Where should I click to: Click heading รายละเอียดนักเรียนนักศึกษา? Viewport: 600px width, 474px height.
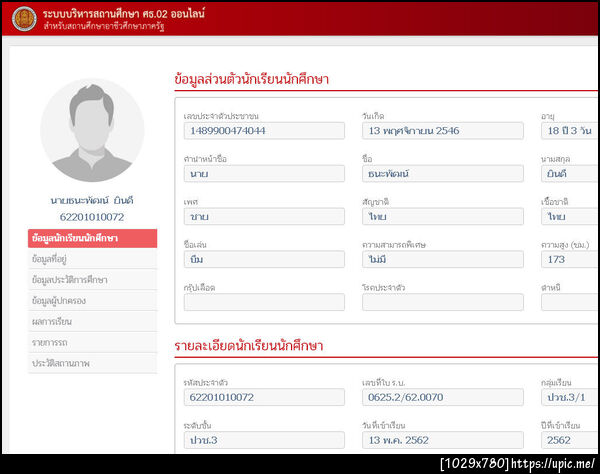pos(249,346)
